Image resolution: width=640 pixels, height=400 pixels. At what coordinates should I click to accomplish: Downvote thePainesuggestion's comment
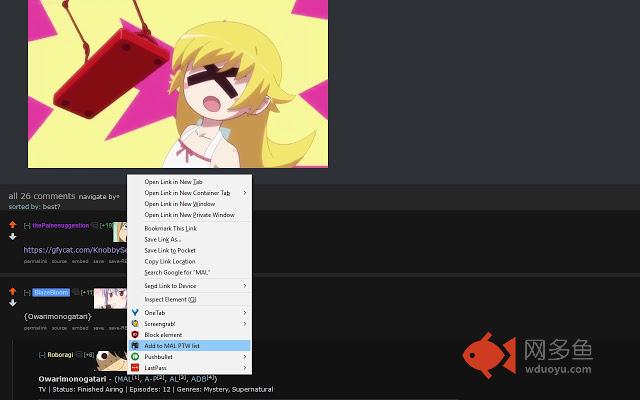[x=13, y=236]
